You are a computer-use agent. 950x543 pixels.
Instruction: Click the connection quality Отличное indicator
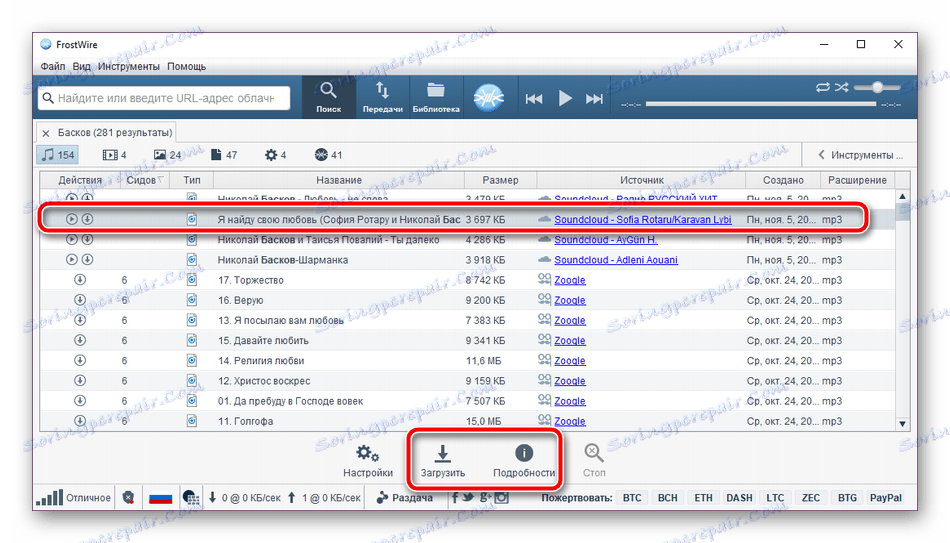pyautogui.click(x=73, y=498)
